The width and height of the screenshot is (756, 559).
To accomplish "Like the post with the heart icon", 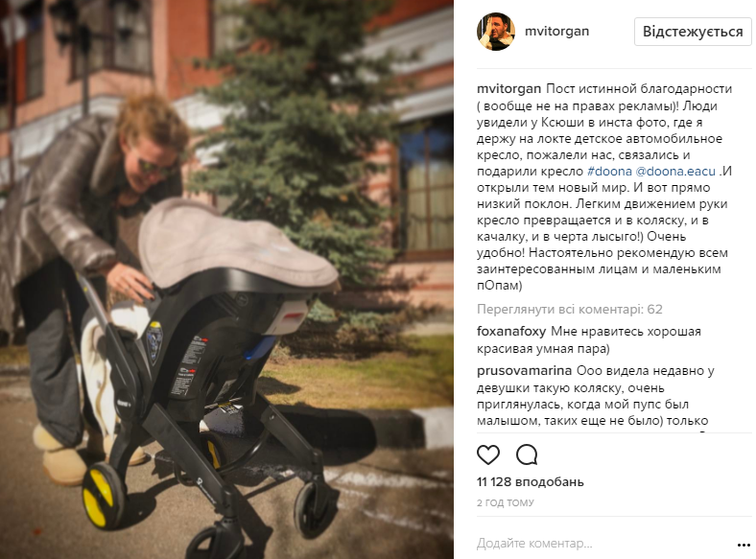I will (x=488, y=454).
